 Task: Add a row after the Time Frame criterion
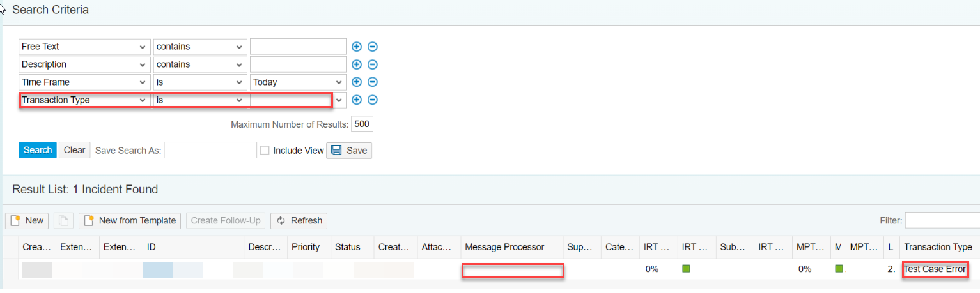(x=357, y=82)
